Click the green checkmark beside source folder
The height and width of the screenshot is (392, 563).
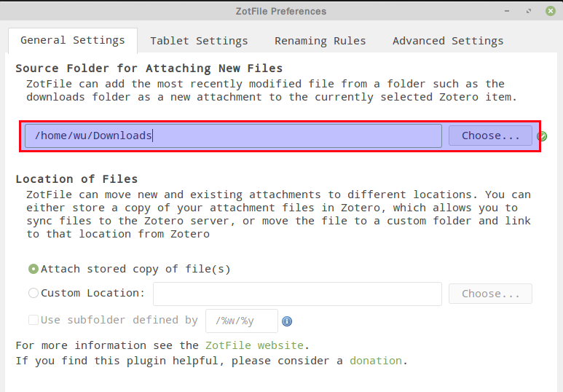542,136
